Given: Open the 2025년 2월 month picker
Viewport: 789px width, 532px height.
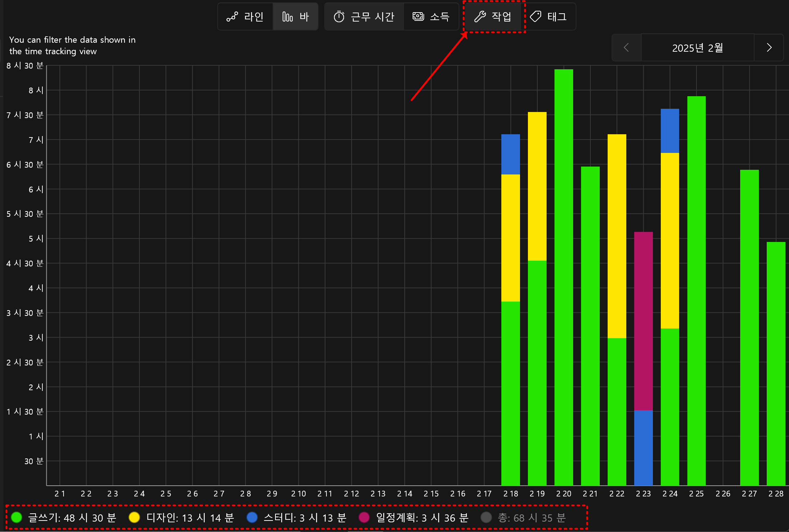Looking at the screenshot, I should tap(697, 48).
